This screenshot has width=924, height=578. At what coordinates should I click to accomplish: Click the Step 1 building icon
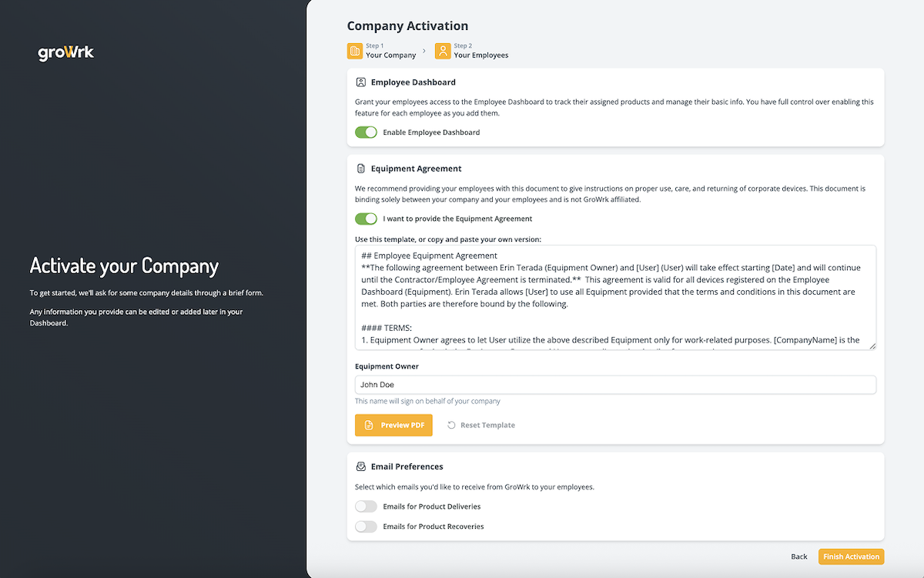pyautogui.click(x=354, y=50)
